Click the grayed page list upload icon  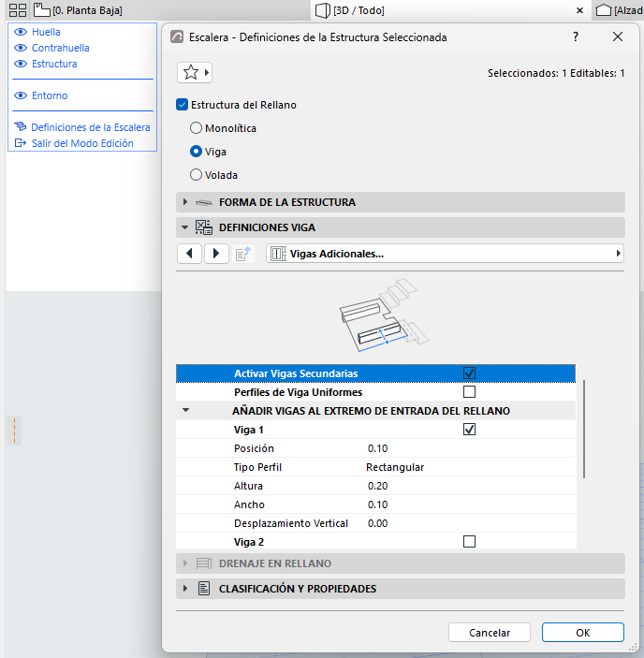pyautogui.click(x=243, y=254)
